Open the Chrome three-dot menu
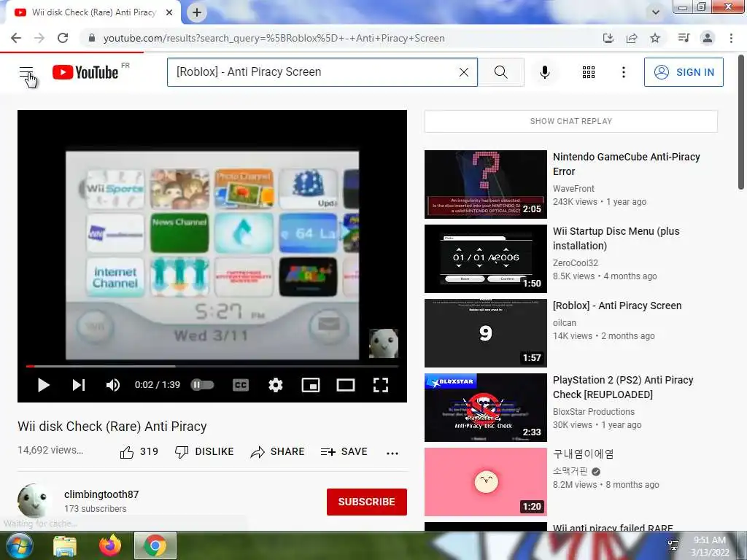 click(731, 38)
